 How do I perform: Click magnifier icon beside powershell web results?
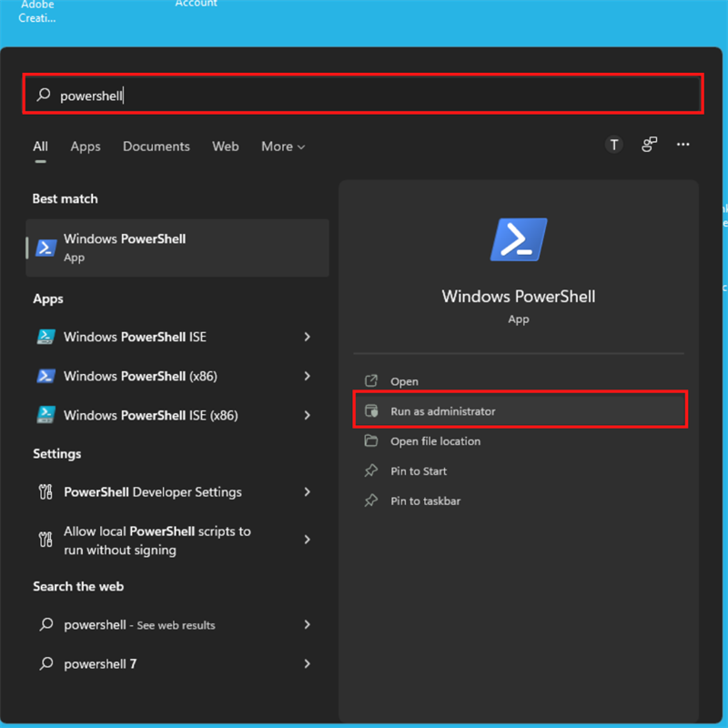tap(46, 624)
